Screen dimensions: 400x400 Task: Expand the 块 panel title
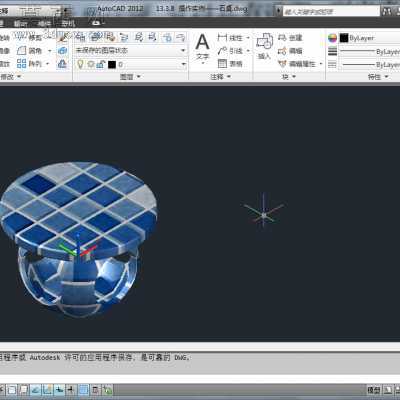289,77
